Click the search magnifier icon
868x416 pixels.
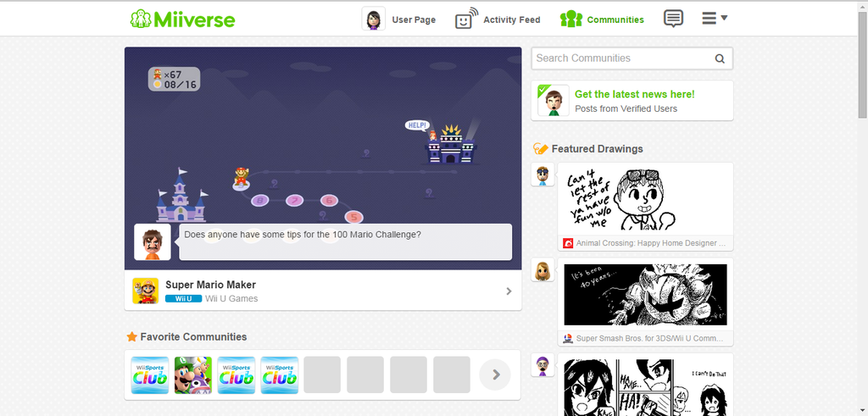point(720,58)
